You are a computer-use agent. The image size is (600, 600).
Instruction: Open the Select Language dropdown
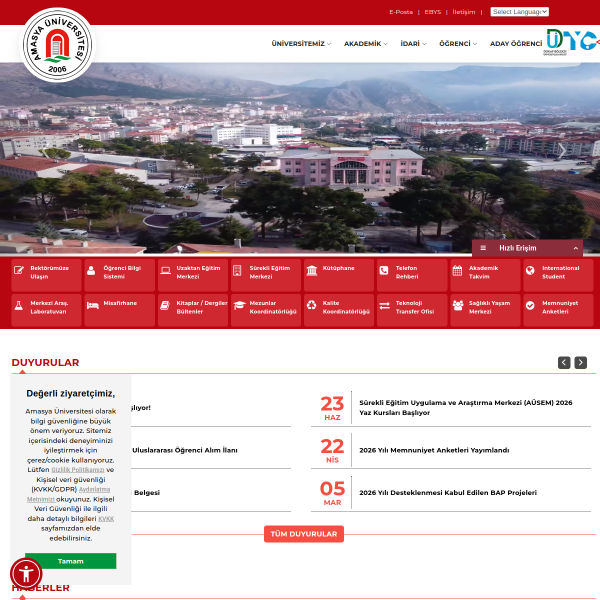coord(519,12)
